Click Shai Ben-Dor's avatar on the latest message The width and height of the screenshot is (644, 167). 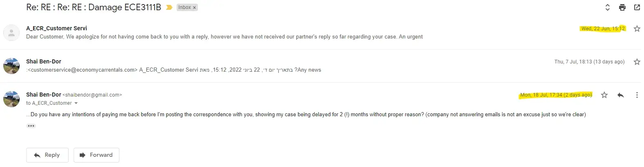11,99
